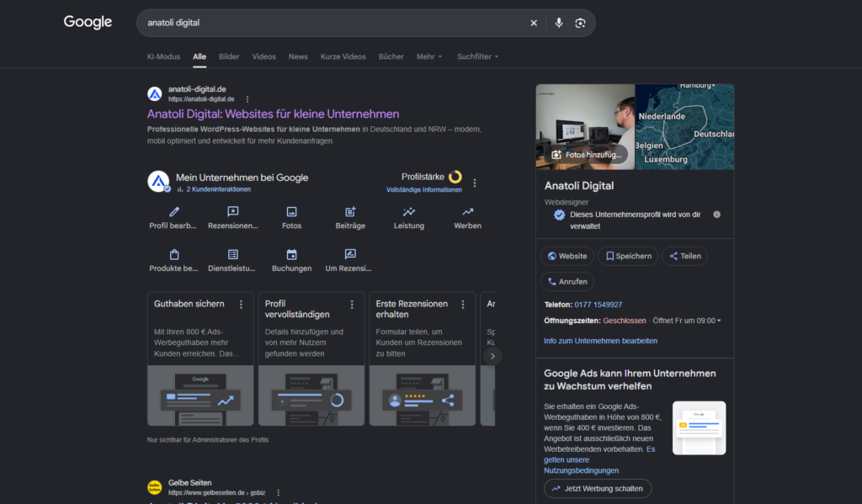The image size is (862, 504).
Task: Click the Profilstärke progress ring
Action: (x=455, y=177)
